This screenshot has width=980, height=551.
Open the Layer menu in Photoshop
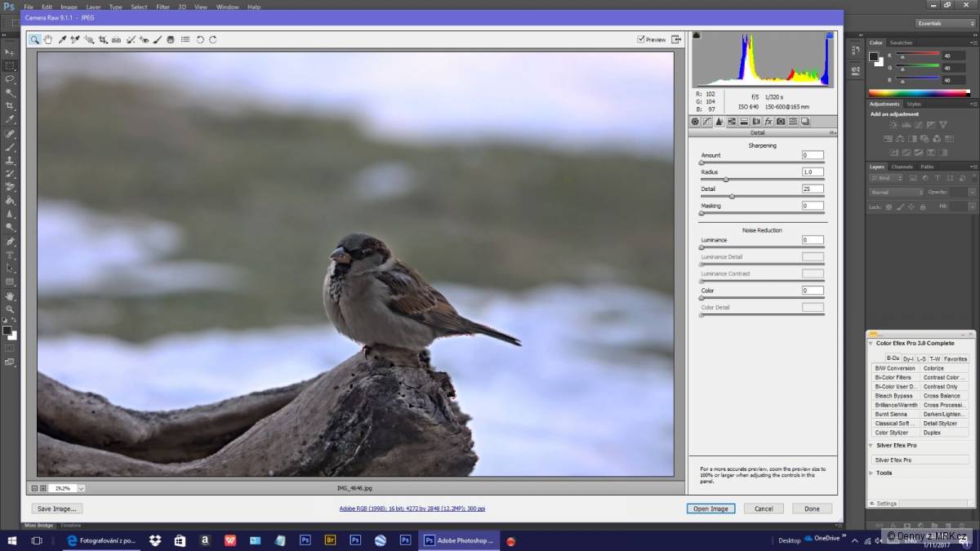click(93, 7)
